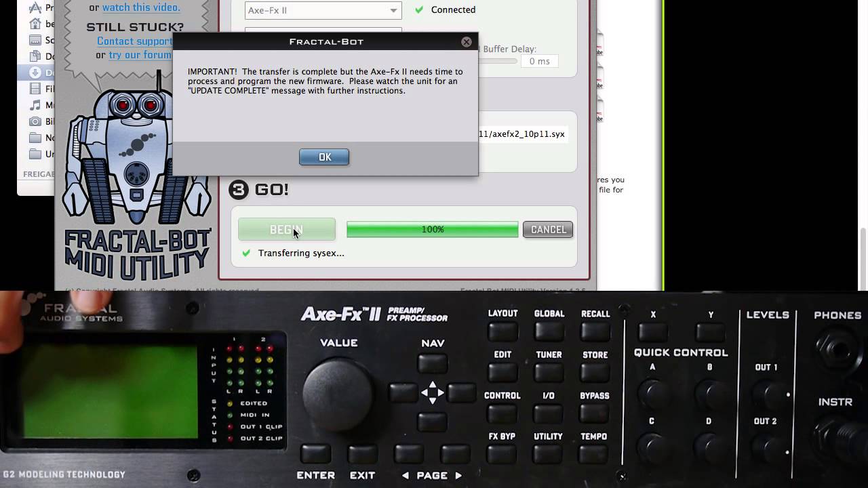
Task: Open Applications in the Finder sidebar
Action: pos(34,7)
